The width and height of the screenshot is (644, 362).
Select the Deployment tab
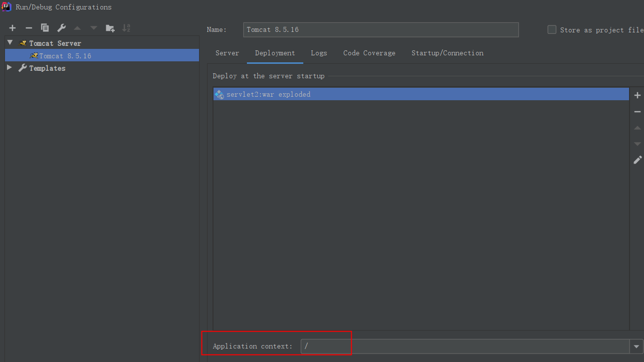pos(275,53)
